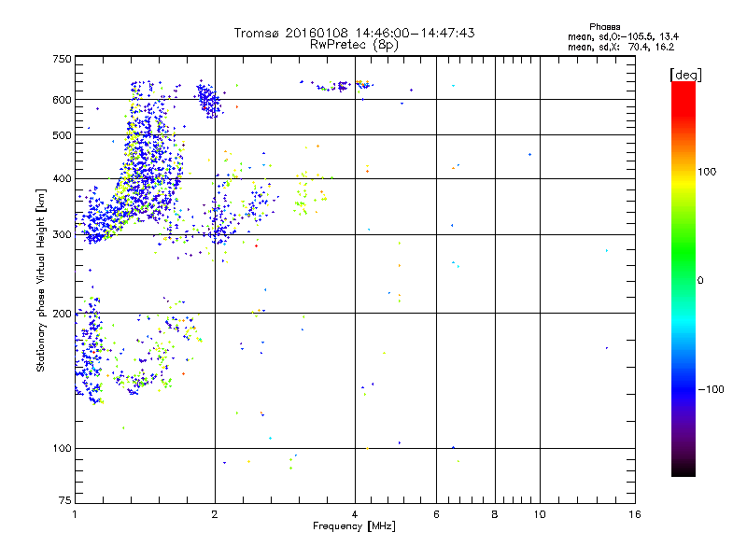Click the x-axis tick label '4'

coord(355,514)
